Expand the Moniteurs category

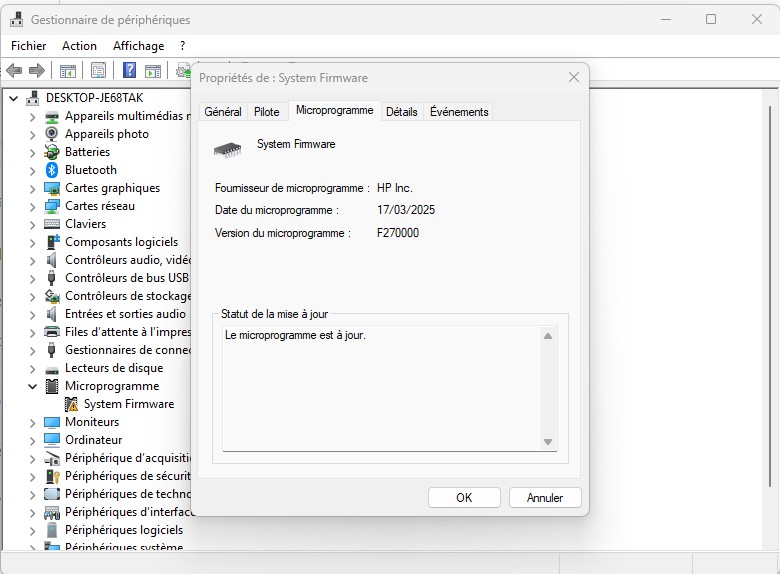(32, 423)
